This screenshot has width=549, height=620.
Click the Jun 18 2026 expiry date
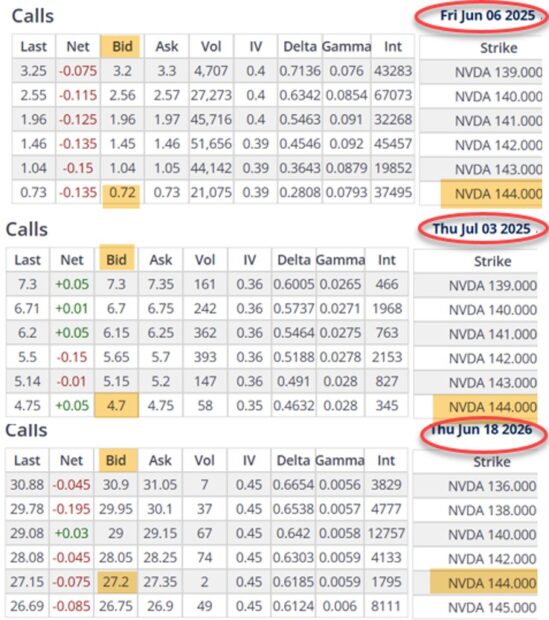point(481,429)
